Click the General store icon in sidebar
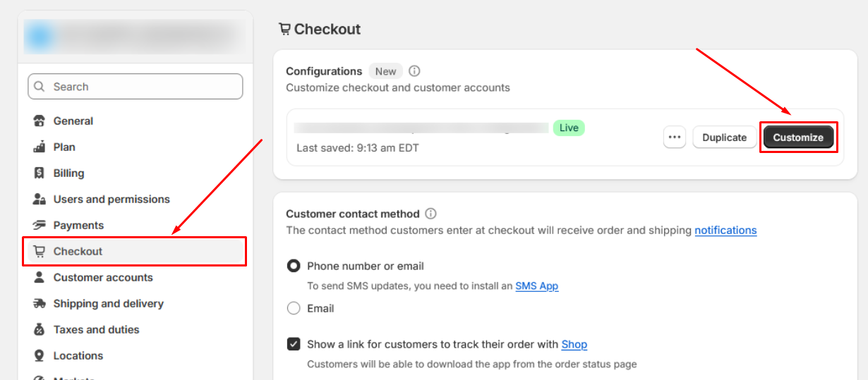The height and width of the screenshot is (380, 868). click(x=40, y=121)
